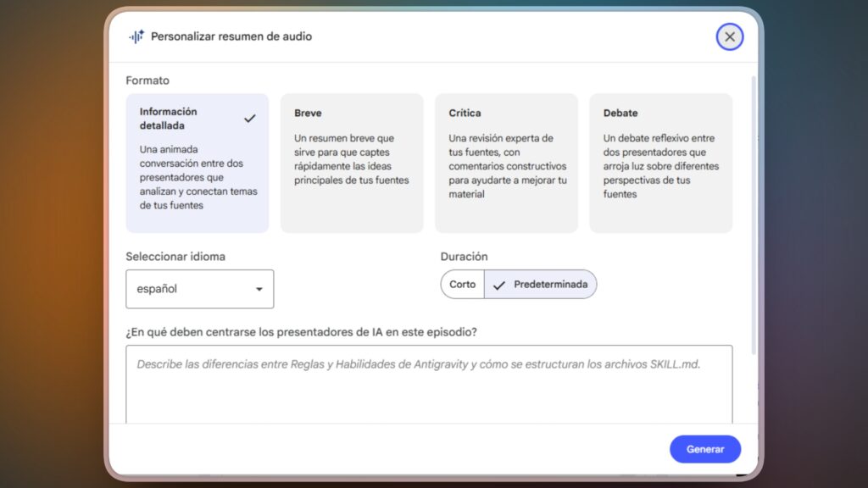This screenshot has height=488, width=868.
Task: Click the checkmark icon beside Predeterminada
Action: tap(499, 285)
